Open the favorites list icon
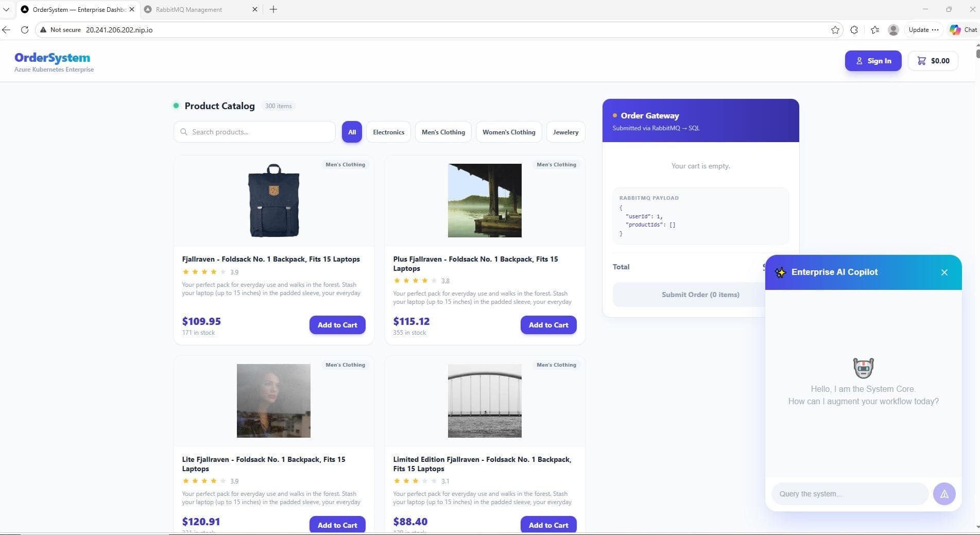Viewport: 980px width, 535px height. point(874,30)
